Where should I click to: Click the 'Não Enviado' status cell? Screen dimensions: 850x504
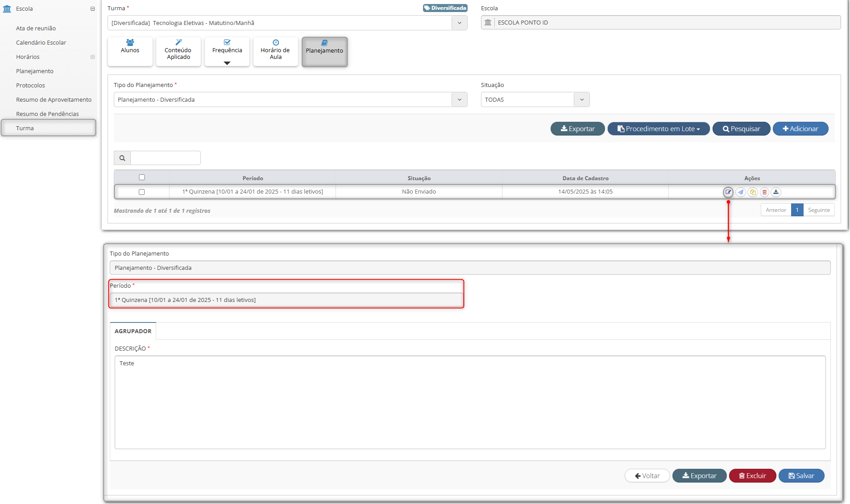pyautogui.click(x=419, y=192)
